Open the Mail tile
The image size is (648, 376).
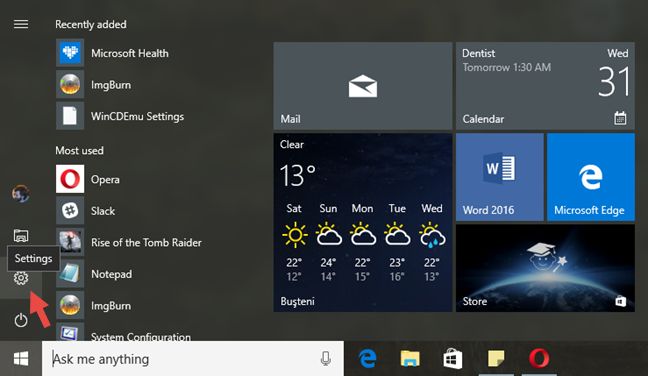pos(362,86)
